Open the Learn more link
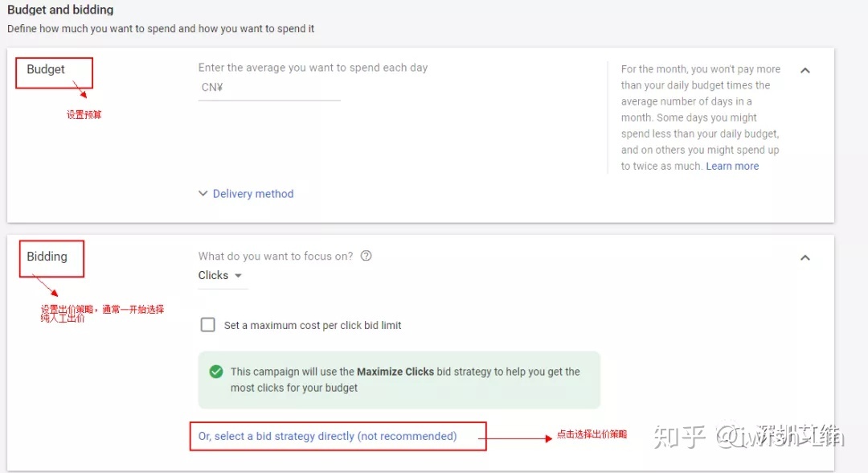The image size is (868, 473). click(732, 167)
